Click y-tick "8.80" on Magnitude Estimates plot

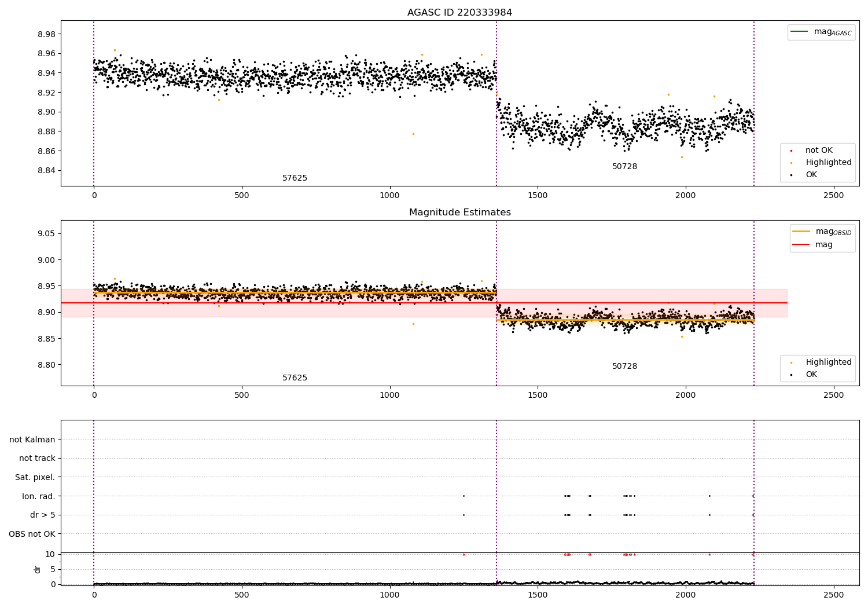pyautogui.click(x=46, y=365)
